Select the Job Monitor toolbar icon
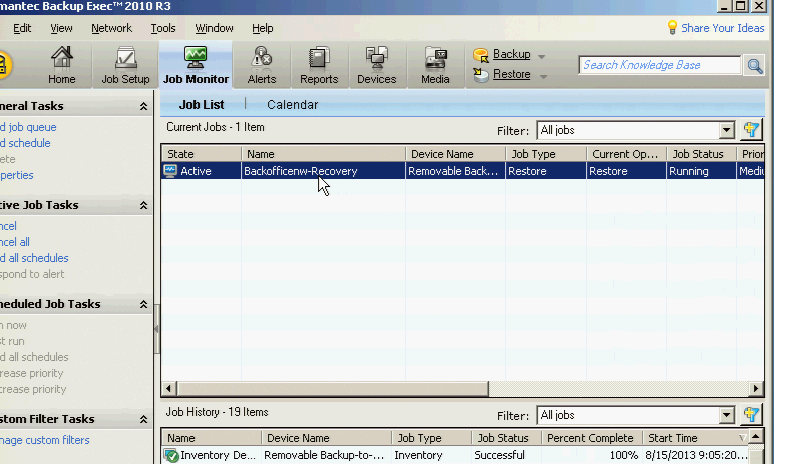 (x=195, y=65)
